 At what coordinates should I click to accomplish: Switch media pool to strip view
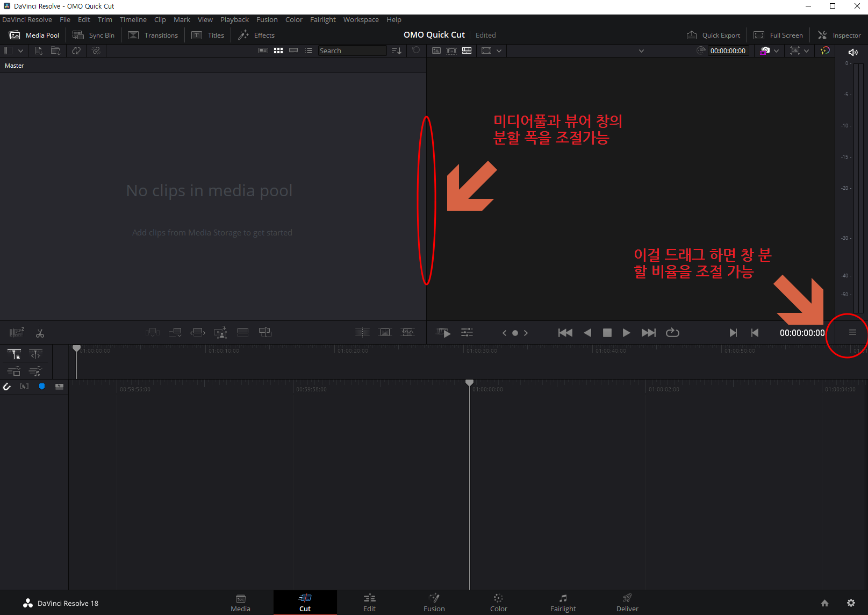click(293, 51)
